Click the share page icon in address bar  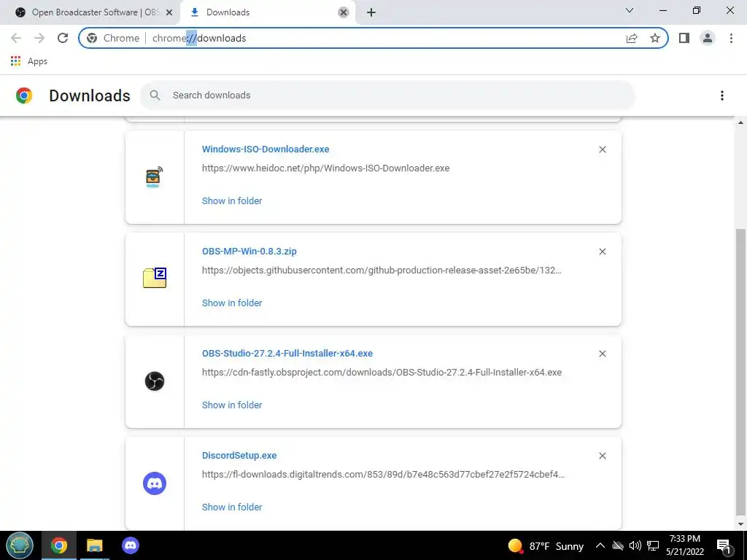pos(632,38)
